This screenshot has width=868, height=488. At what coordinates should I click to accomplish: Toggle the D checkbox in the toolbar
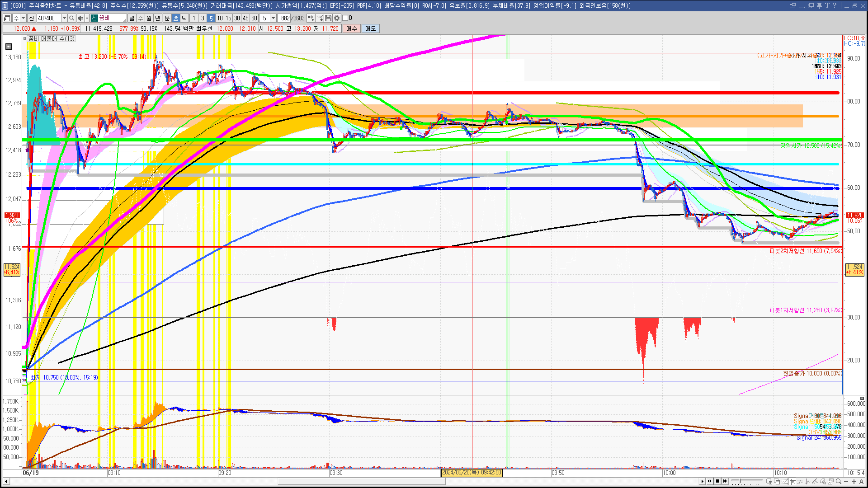tap(345, 18)
